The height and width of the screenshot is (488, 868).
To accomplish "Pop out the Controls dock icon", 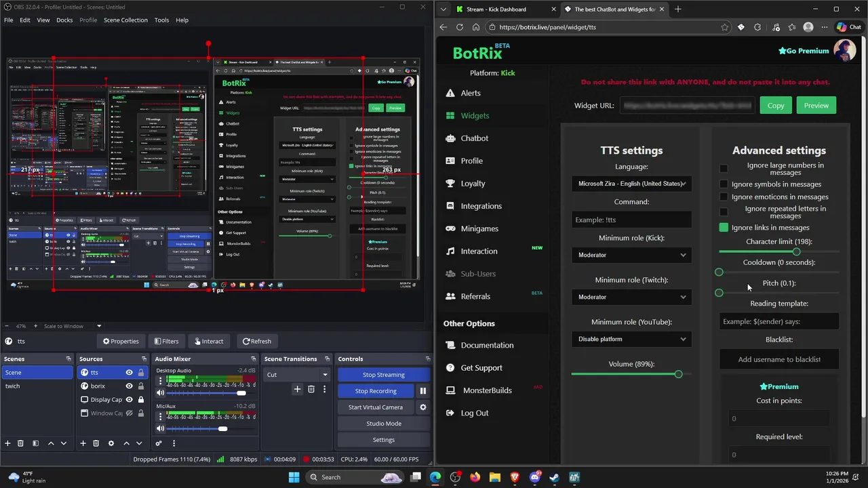I will point(427,359).
